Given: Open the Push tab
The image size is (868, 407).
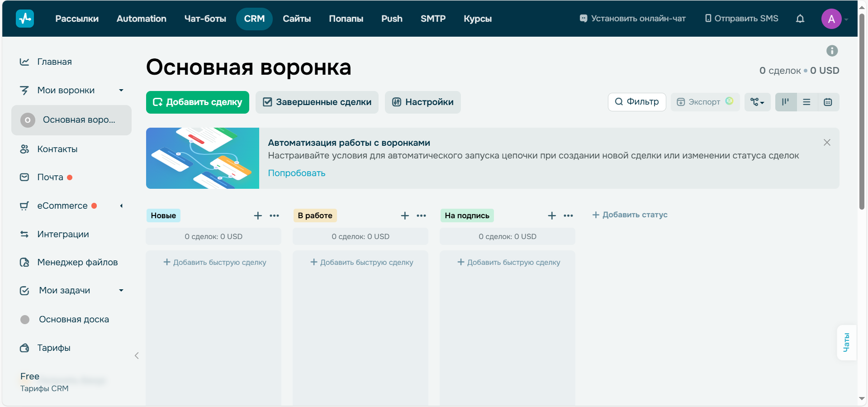Looking at the screenshot, I should [392, 19].
